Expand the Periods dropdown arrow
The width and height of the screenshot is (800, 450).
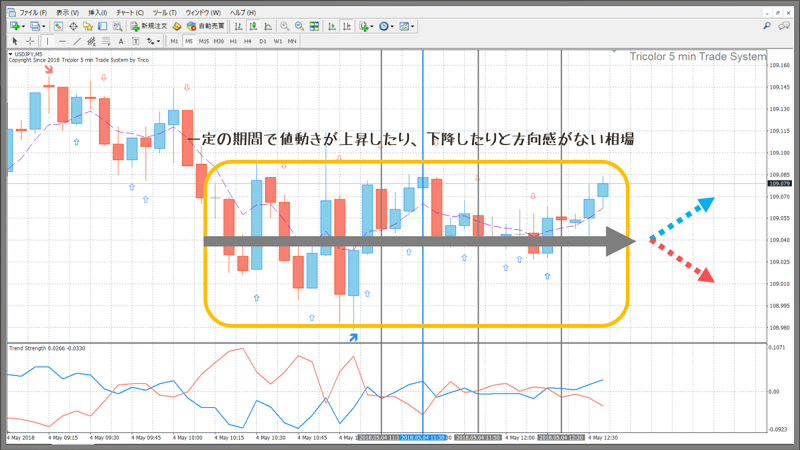(x=392, y=27)
